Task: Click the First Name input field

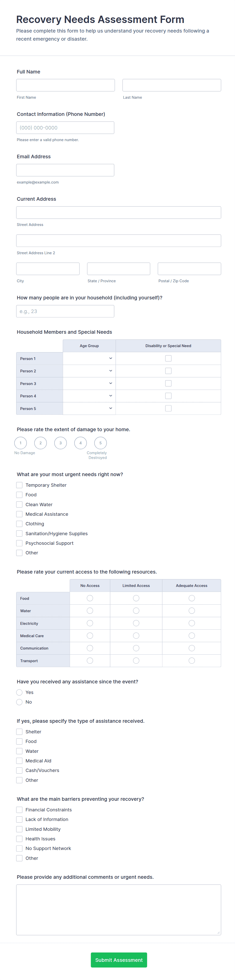Action: [x=65, y=85]
